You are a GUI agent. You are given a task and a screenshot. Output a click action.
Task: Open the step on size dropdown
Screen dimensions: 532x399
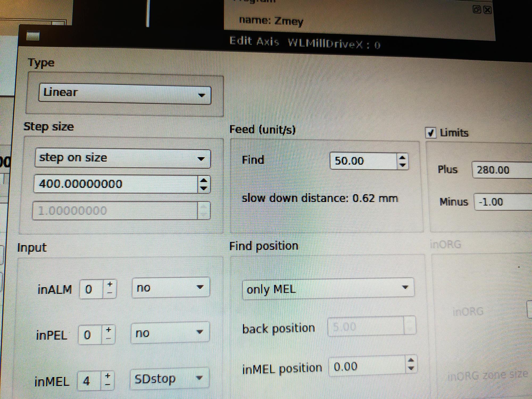pyautogui.click(x=122, y=159)
